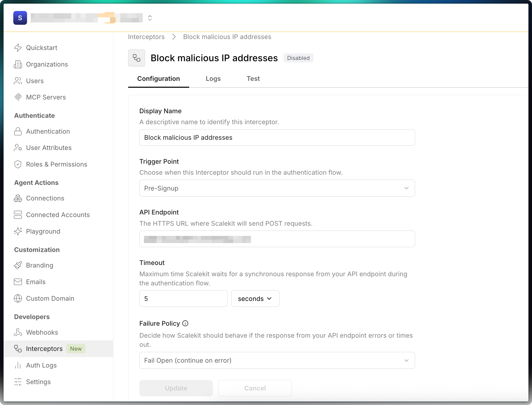Open the MCP Servers section via its icon
532x405 pixels.
(18, 97)
